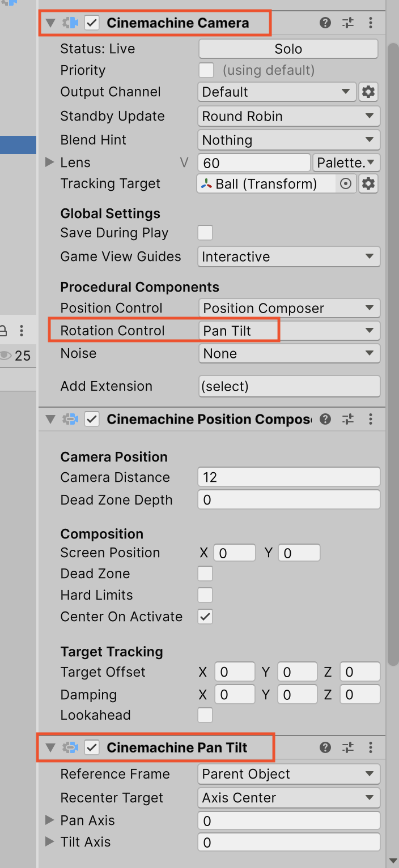The image size is (399, 868).
Task: Open the presets icon on Cinemachine Camera header
Action: coord(347,23)
